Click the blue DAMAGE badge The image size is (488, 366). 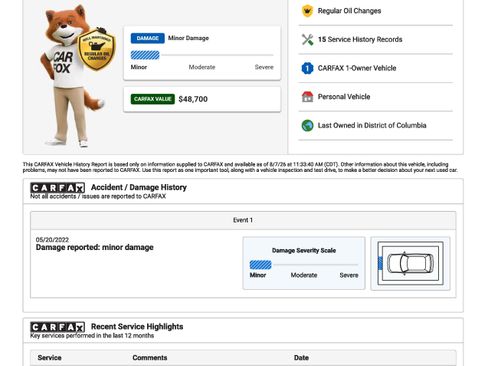click(x=147, y=38)
